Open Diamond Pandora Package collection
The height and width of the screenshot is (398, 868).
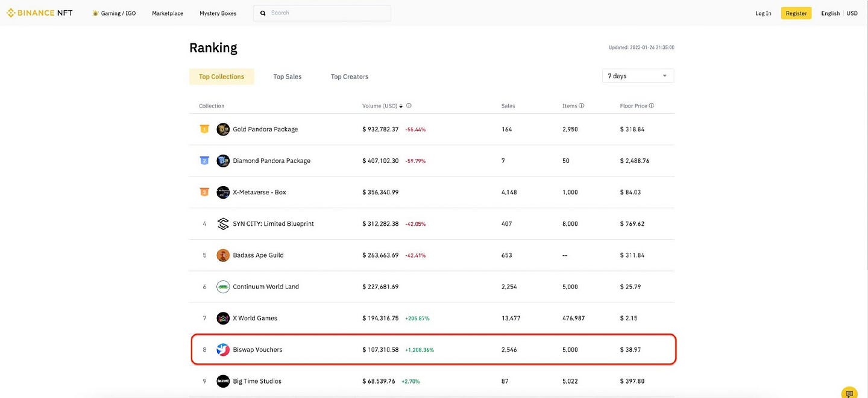point(272,161)
